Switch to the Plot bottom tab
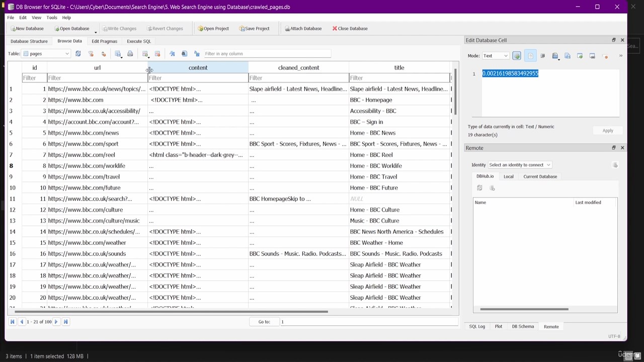Screen dimensions: 644x362 498,327
